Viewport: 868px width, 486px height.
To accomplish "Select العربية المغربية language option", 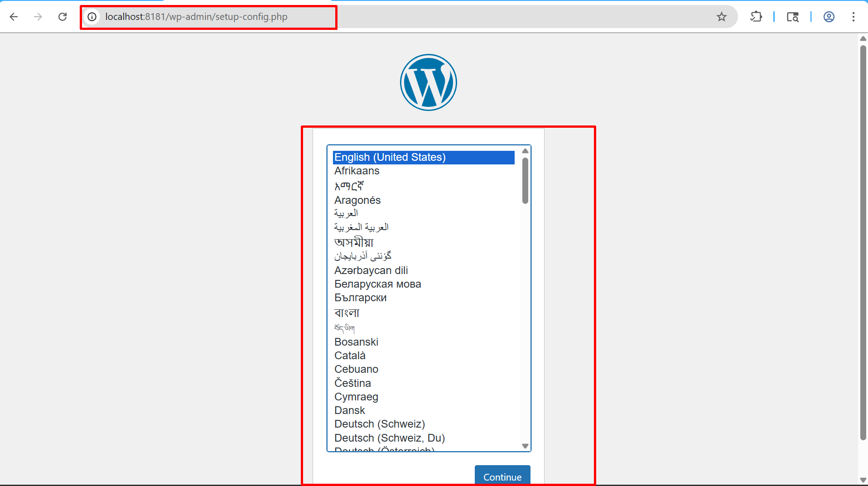I will coord(424,227).
